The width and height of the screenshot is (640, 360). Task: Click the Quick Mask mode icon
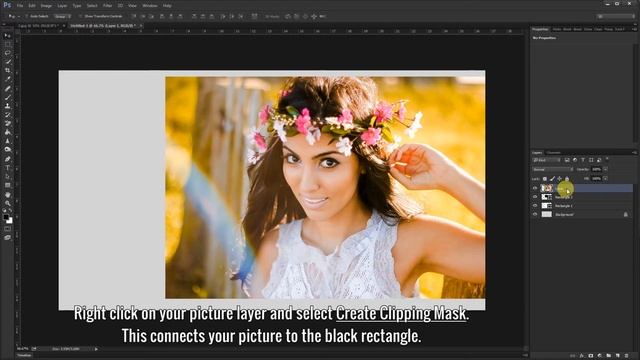tap(7, 229)
